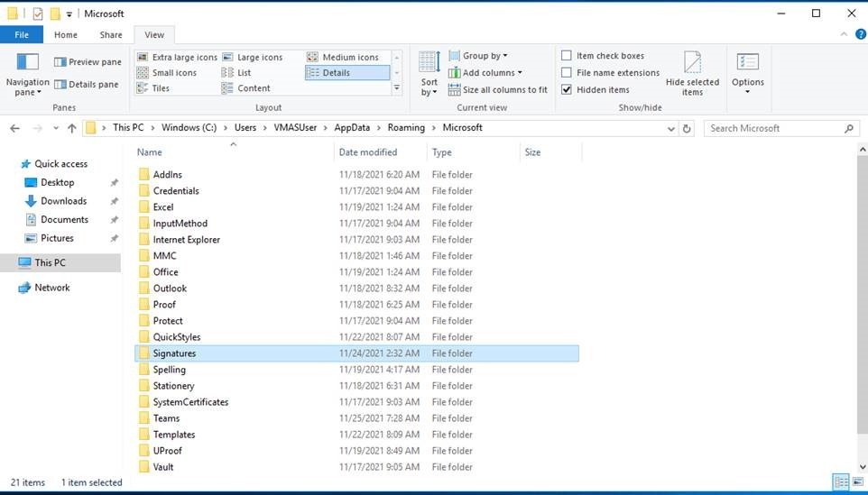Viewport: 868px width, 495px height.
Task: Sort by the Name column header
Action: [x=235, y=152]
